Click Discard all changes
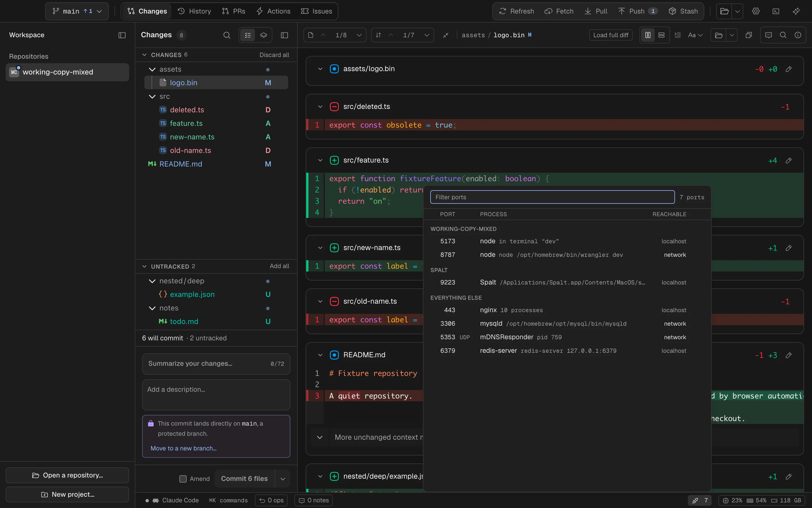 coord(274,55)
